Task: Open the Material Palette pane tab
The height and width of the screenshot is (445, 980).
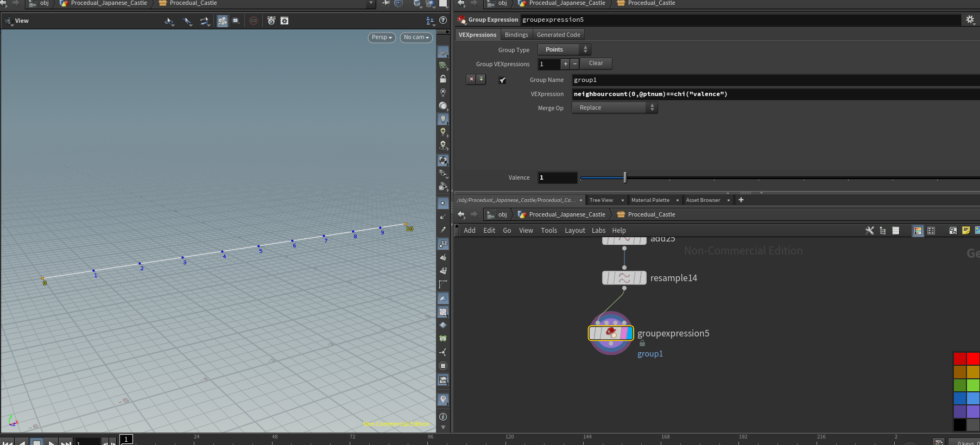Action: coord(650,200)
